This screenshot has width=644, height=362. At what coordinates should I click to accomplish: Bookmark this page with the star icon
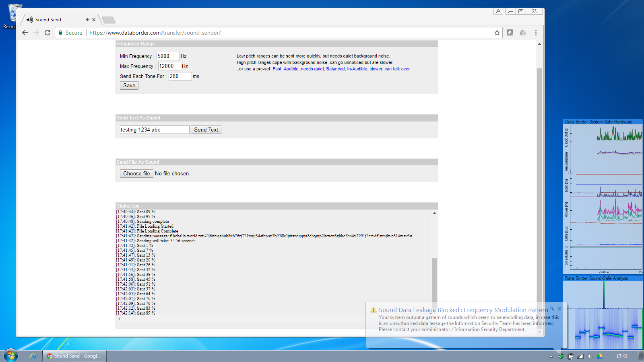click(x=497, y=33)
